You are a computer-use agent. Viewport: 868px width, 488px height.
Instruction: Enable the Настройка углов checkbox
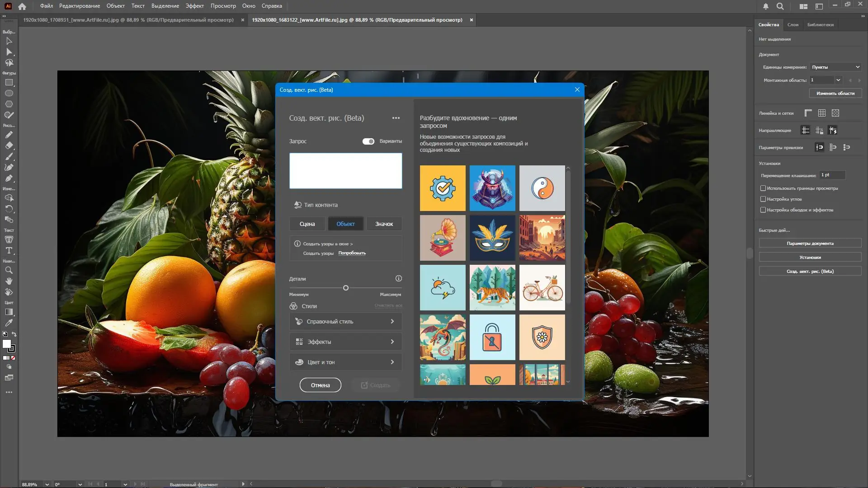(764, 199)
